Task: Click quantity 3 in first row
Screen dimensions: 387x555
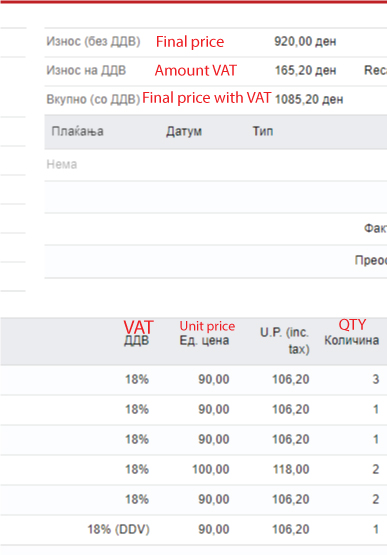Action: 376,379
